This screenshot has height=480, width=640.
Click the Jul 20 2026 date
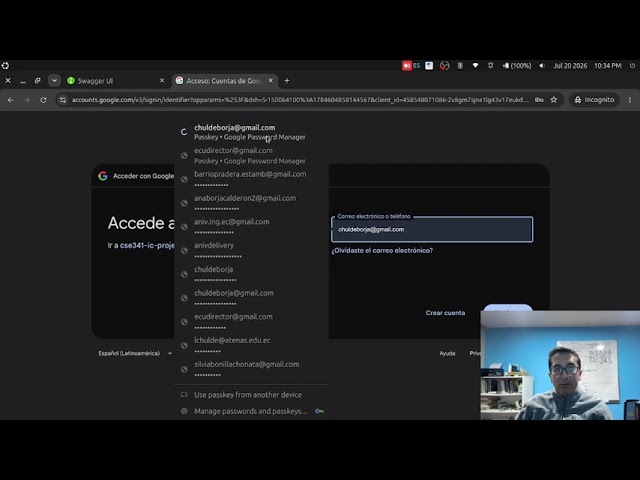click(570, 65)
